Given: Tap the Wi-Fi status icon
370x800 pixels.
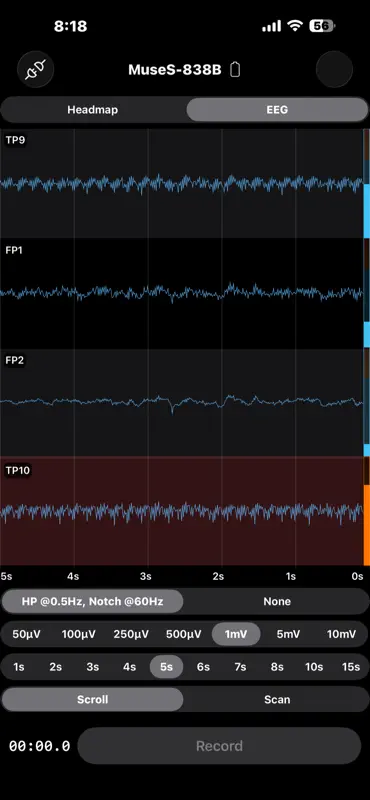Looking at the screenshot, I should coord(294,26).
